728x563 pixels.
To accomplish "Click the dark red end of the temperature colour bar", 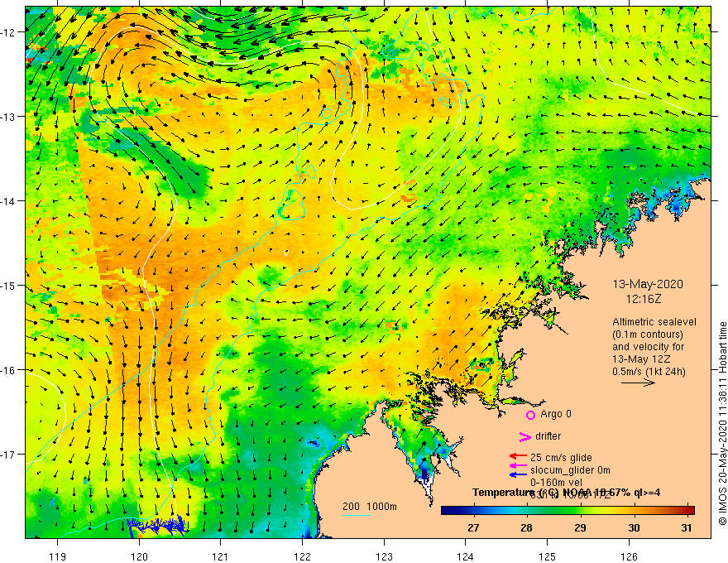I will pos(690,510).
